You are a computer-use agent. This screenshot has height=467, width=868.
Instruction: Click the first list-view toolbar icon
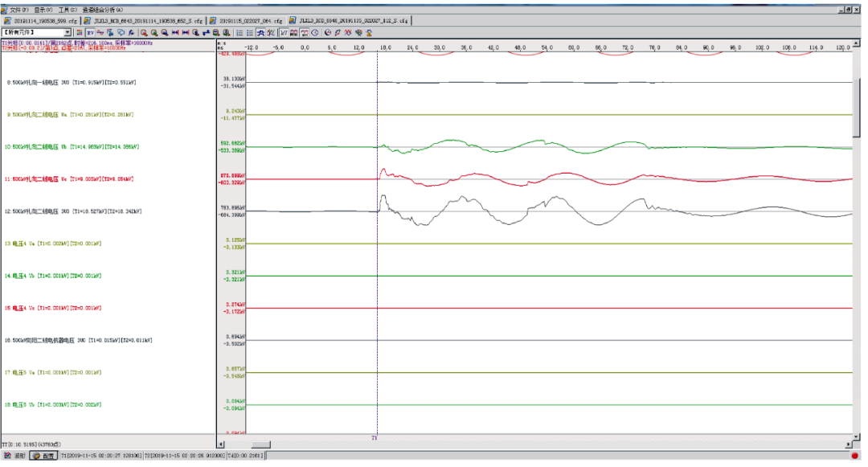point(240,33)
